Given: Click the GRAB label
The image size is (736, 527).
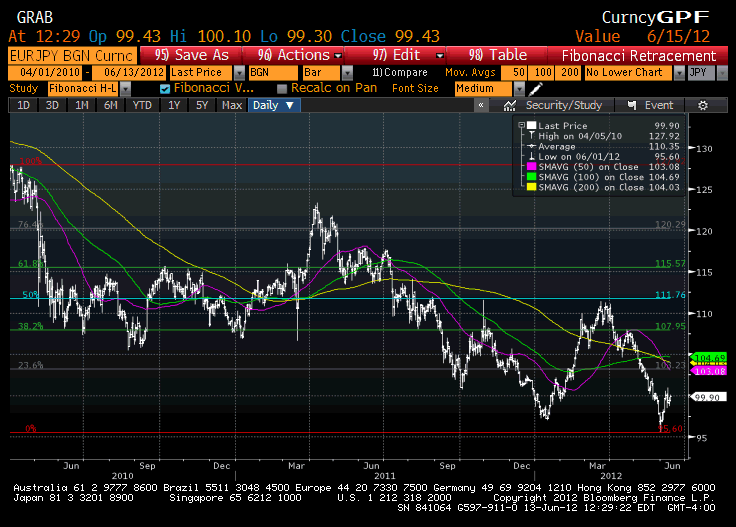Looking at the screenshot, I should click(35, 18).
